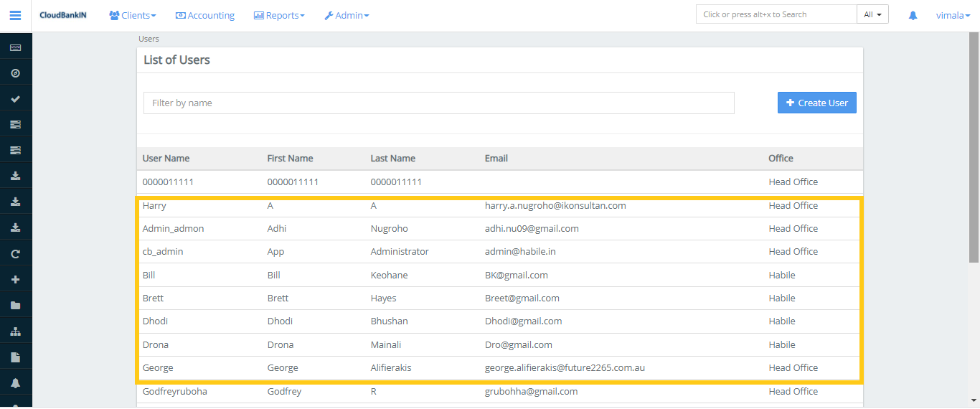
Task: Go to the Accounting menu item
Action: click(x=205, y=15)
